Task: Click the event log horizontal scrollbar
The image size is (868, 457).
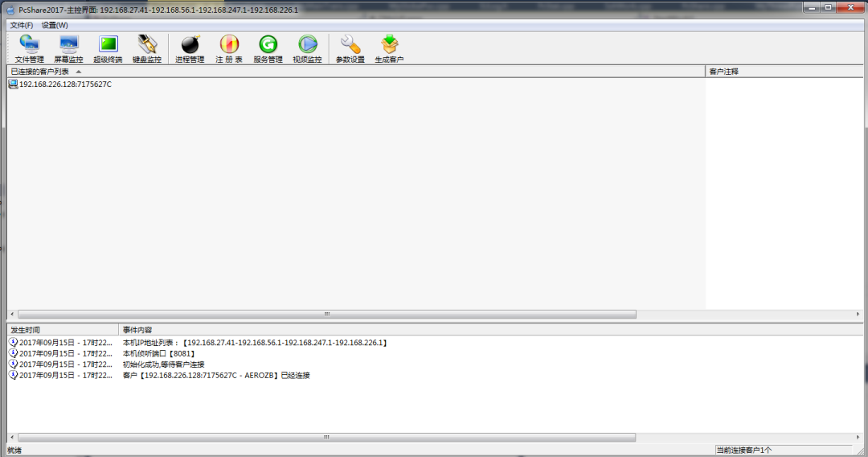Action: click(326, 438)
